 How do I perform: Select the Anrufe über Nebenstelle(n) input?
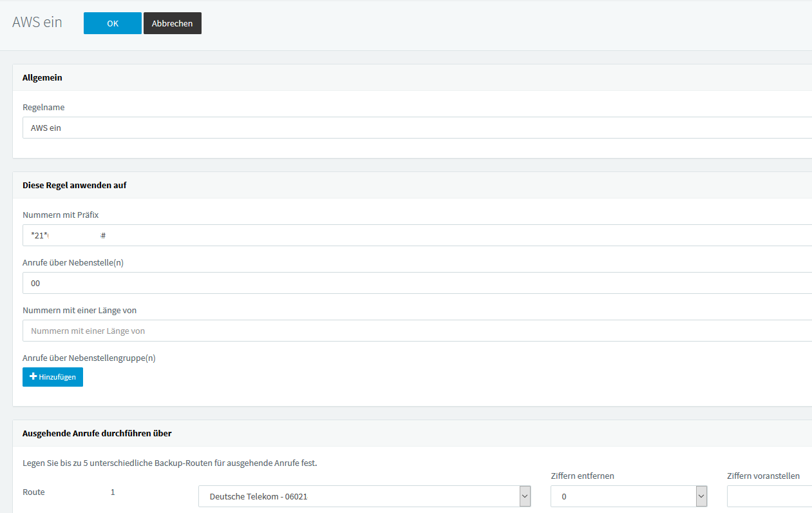click(412, 283)
